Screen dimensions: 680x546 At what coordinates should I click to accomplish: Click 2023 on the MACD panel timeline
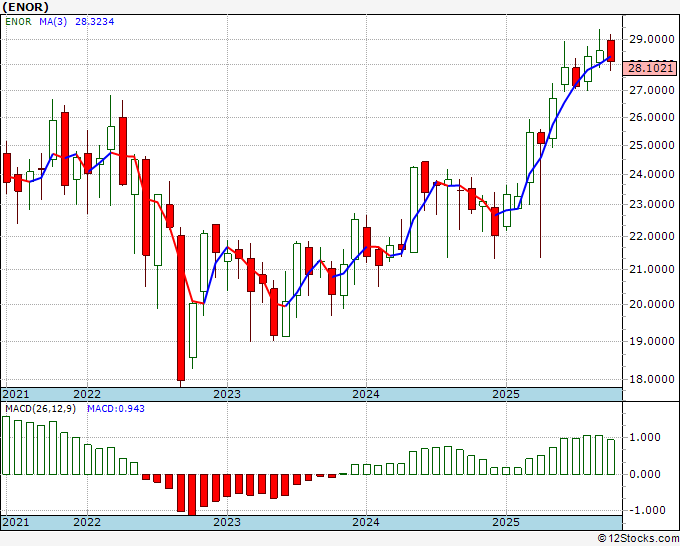[227, 522]
